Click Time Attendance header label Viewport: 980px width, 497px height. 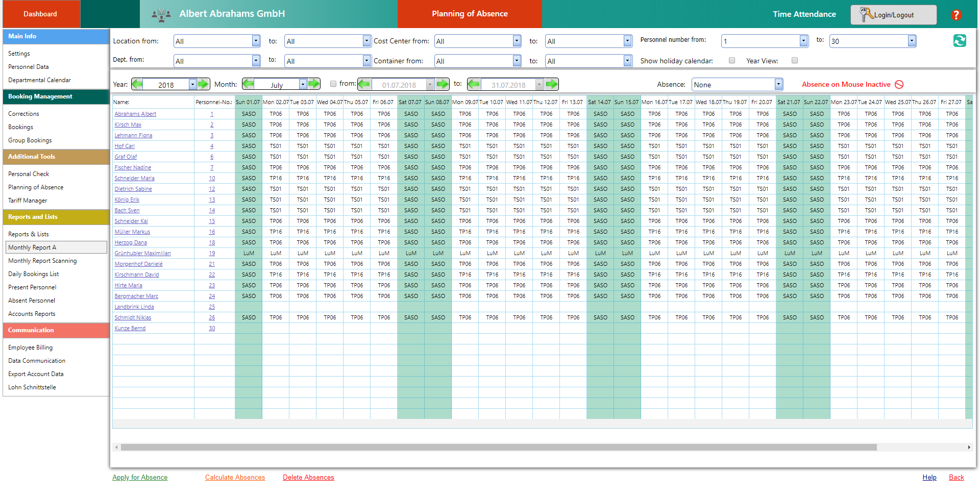[804, 14]
